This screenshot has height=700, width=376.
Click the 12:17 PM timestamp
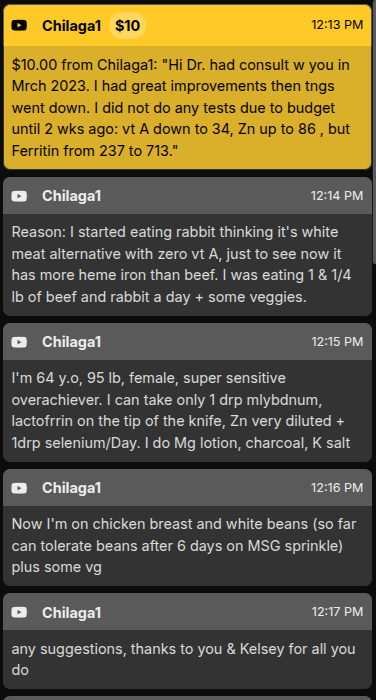(x=337, y=612)
